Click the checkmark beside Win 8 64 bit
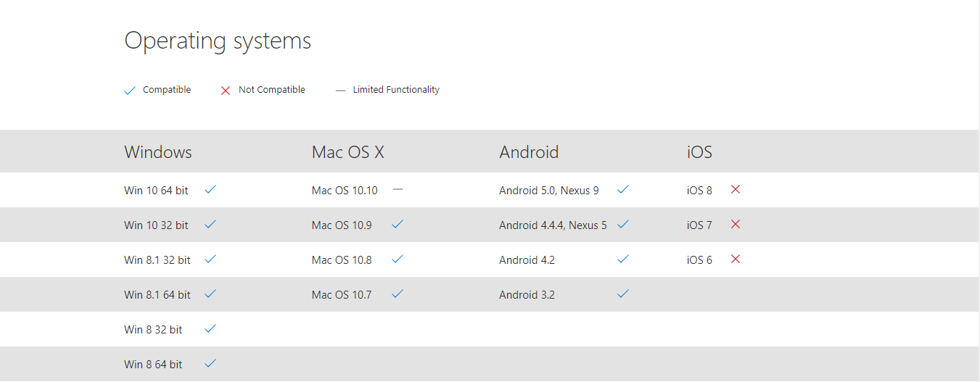 [x=210, y=363]
